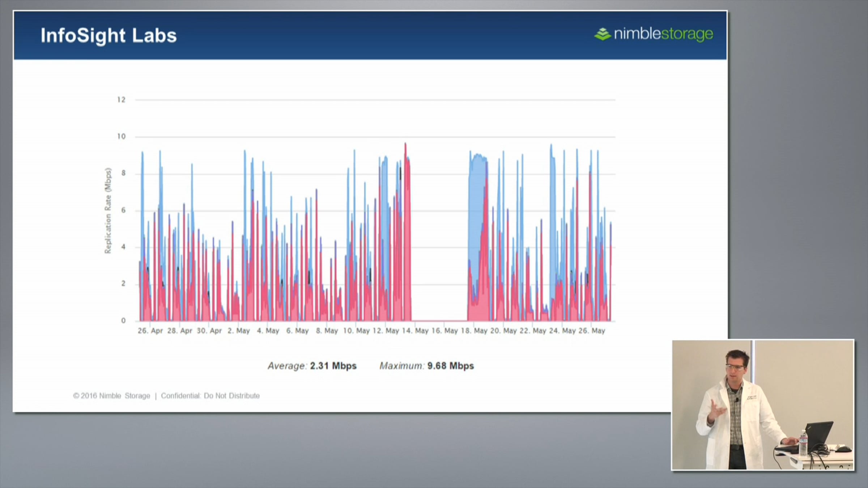Open the presenter video thumbnail
Screen dimensions: 868x488
(x=762, y=405)
